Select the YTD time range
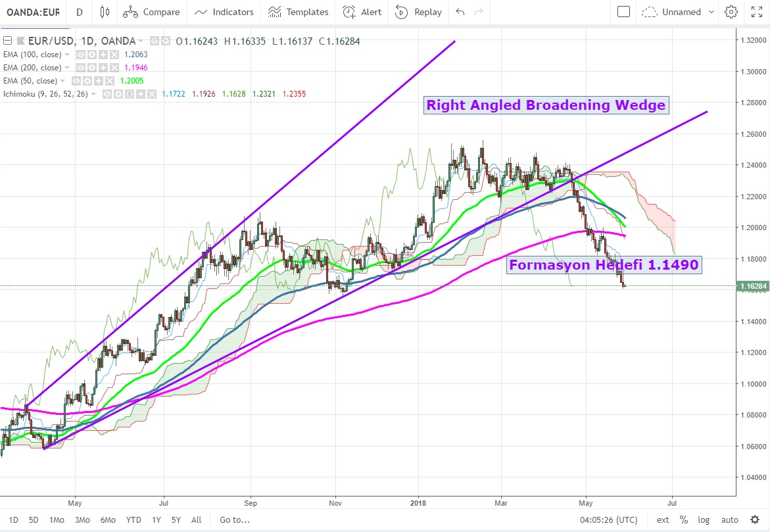Screen dimensions: 770x532 [133, 520]
